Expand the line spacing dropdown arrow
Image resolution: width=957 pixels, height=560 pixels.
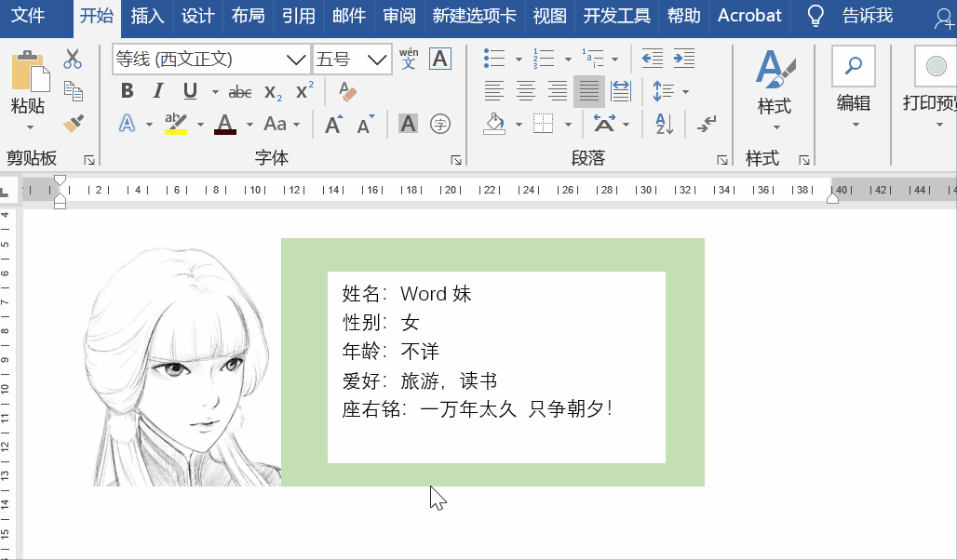point(685,91)
